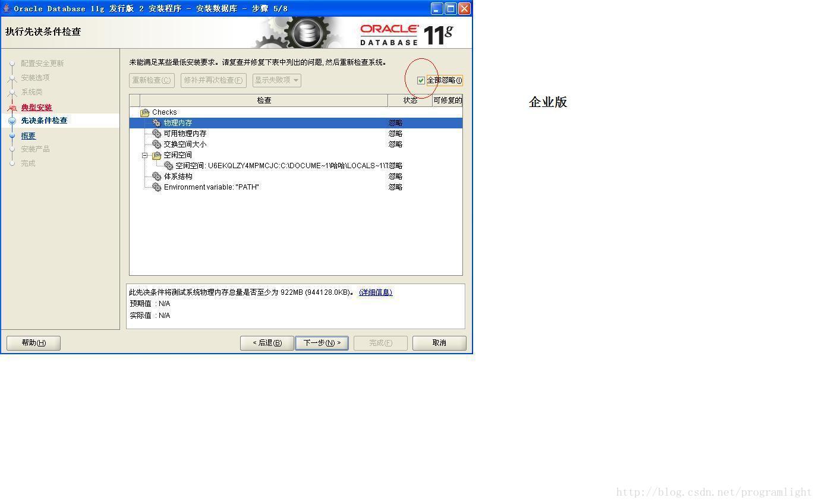This screenshot has height=504, width=819.
Task: Click the 系统类 step
Action: click(32, 92)
